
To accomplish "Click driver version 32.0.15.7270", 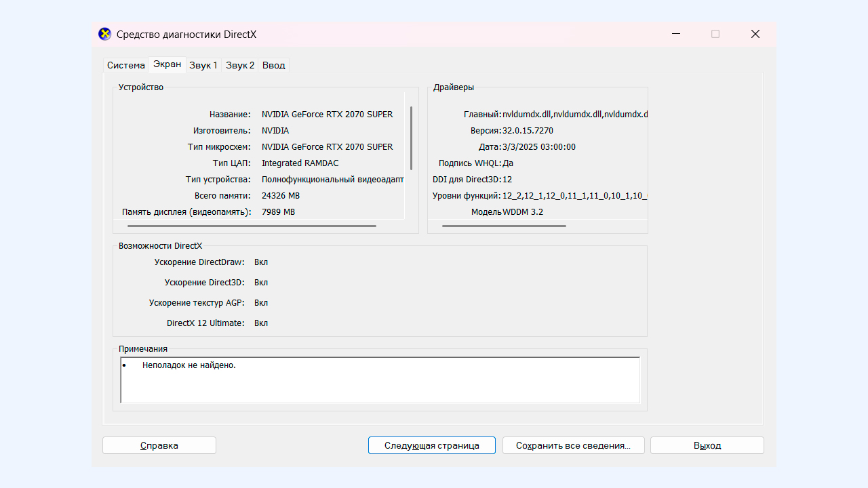I will point(528,131).
